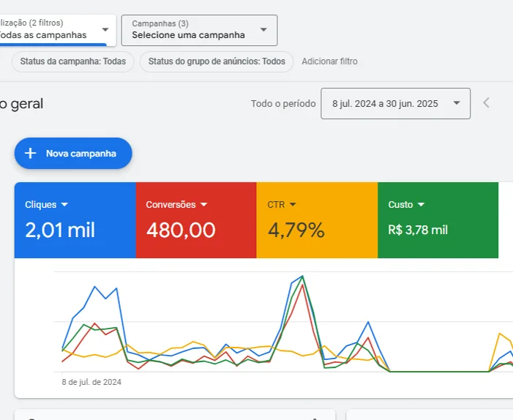Click the '8 de jul. de 2024' axis label
This screenshot has height=420, width=513.
[91, 382]
